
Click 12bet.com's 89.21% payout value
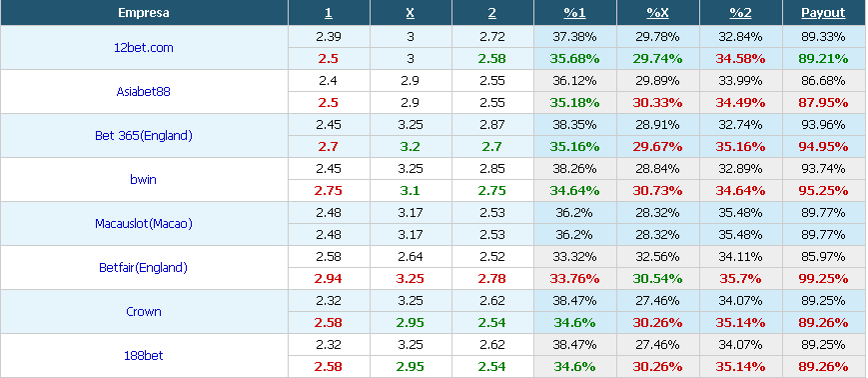coord(823,59)
